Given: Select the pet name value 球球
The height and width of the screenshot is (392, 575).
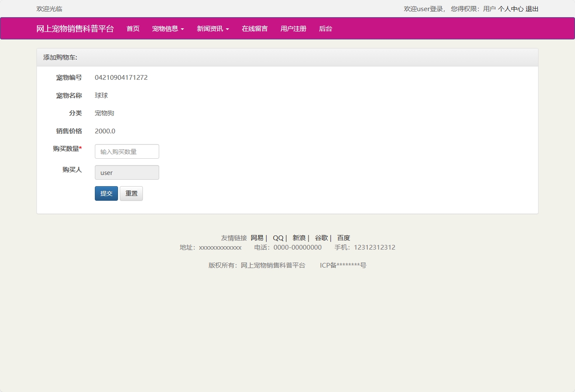Looking at the screenshot, I should point(101,96).
